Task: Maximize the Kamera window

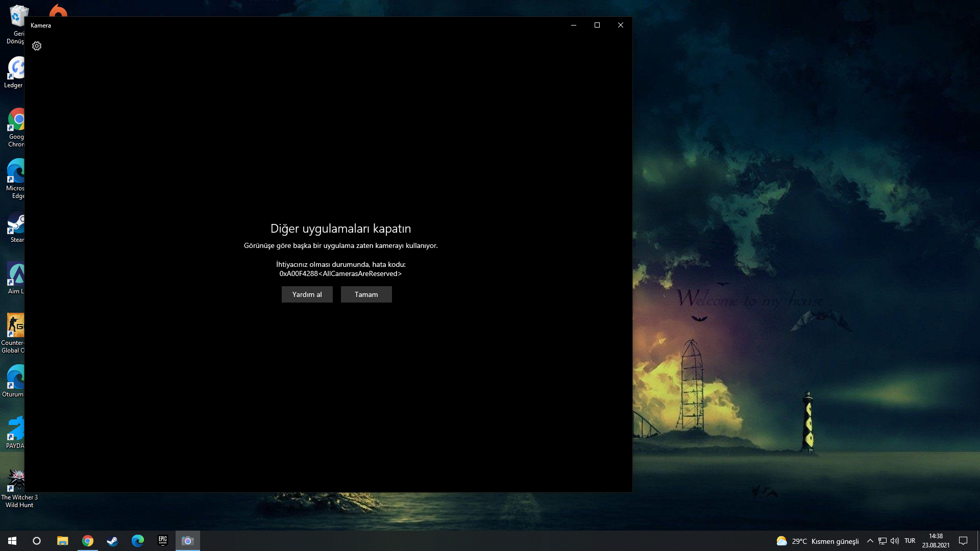Action: click(597, 25)
